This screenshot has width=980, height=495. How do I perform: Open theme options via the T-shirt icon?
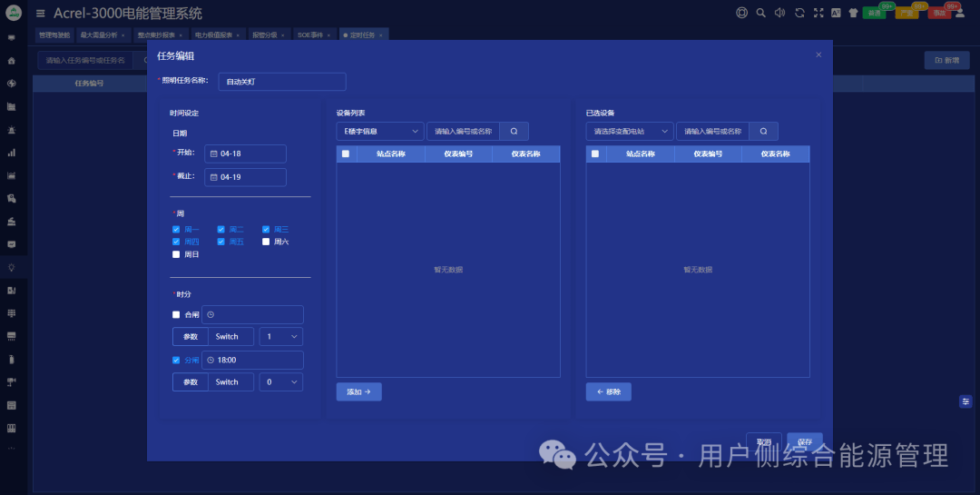click(853, 13)
